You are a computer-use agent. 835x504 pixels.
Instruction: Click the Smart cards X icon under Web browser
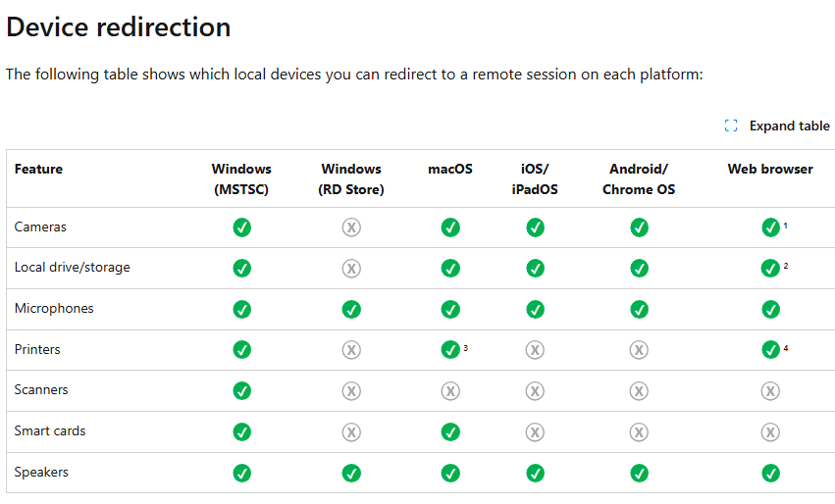(x=770, y=431)
